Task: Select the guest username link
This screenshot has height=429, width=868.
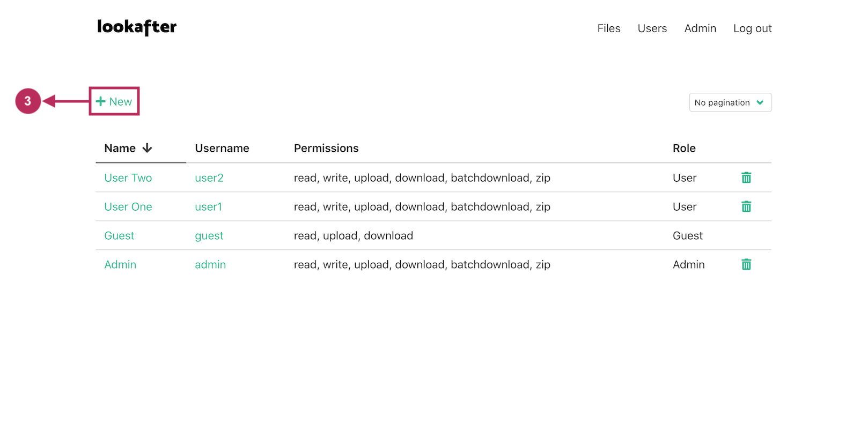Action: point(209,235)
